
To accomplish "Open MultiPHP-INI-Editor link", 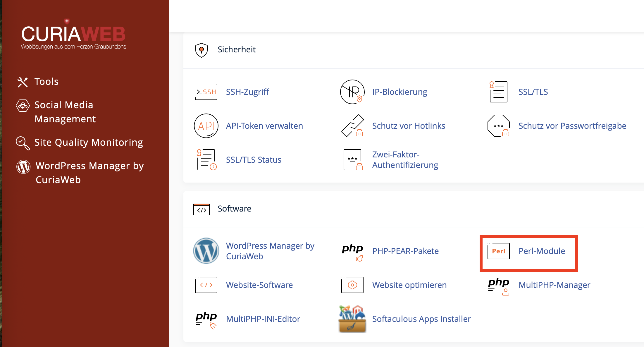I will pyautogui.click(x=263, y=319).
